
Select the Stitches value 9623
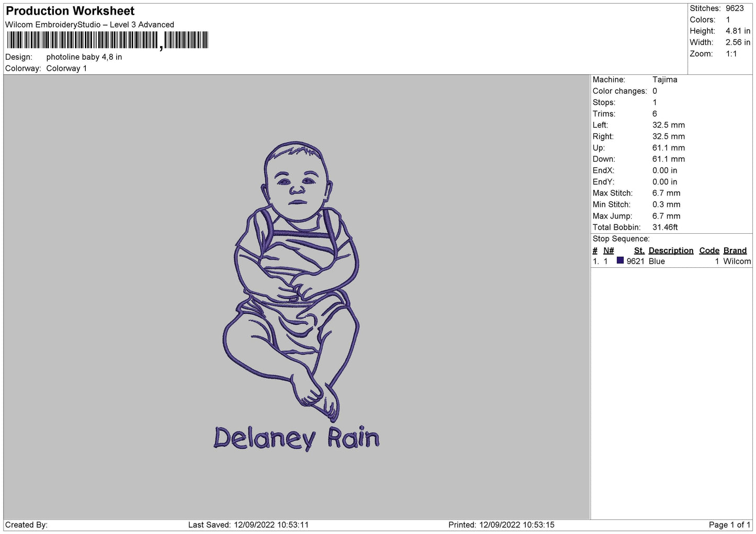click(735, 8)
